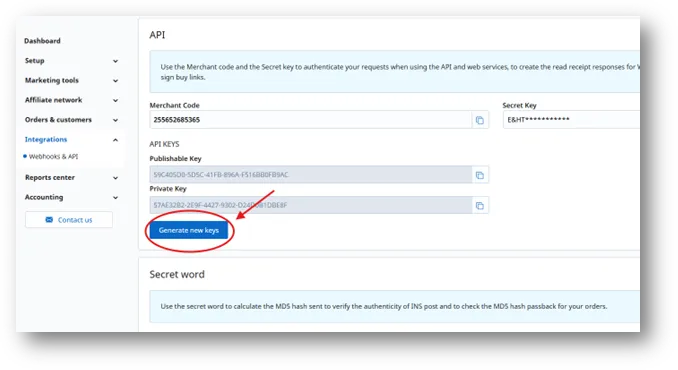This screenshot has width=678, height=370.
Task: Click the API section heading
Action: click(157, 35)
